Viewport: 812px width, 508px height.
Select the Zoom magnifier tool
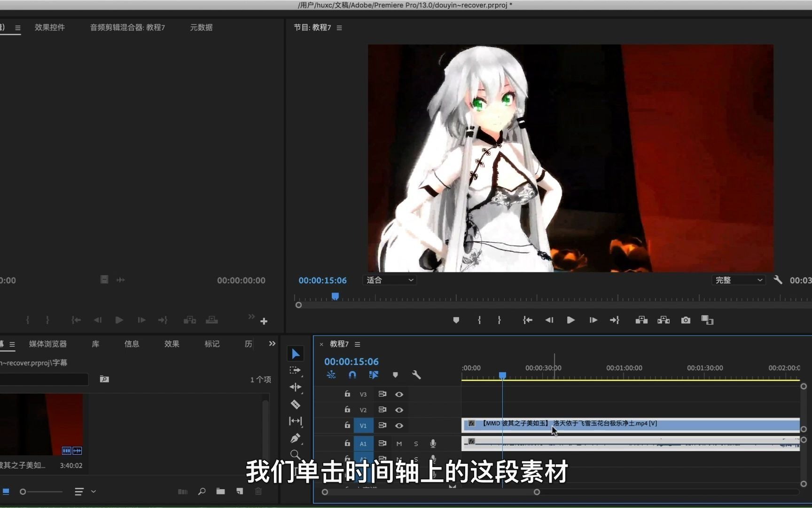tap(295, 454)
